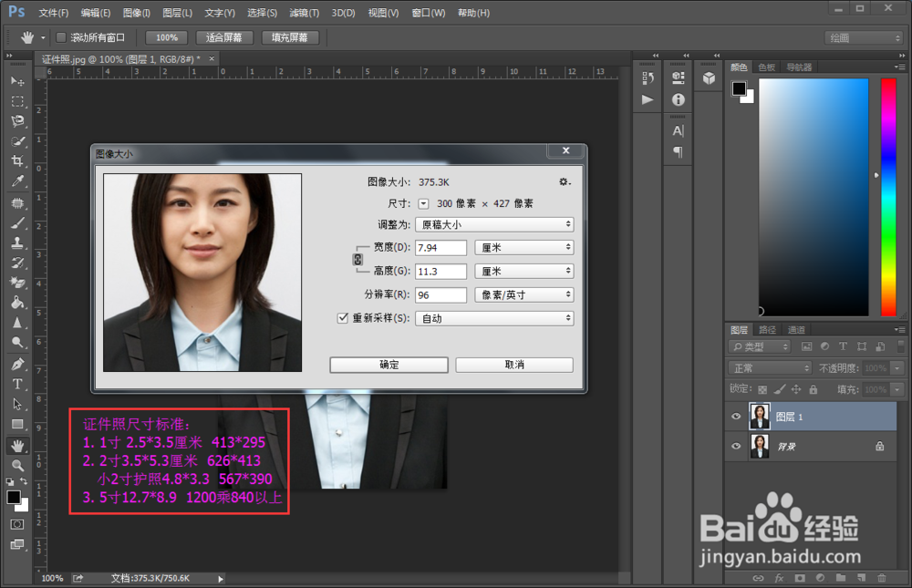This screenshot has height=588, width=912.
Task: Open the 图像(I) menu
Action: click(137, 13)
